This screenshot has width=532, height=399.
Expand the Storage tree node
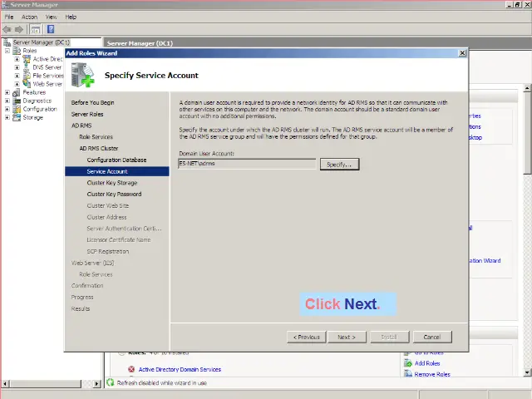click(x=7, y=117)
